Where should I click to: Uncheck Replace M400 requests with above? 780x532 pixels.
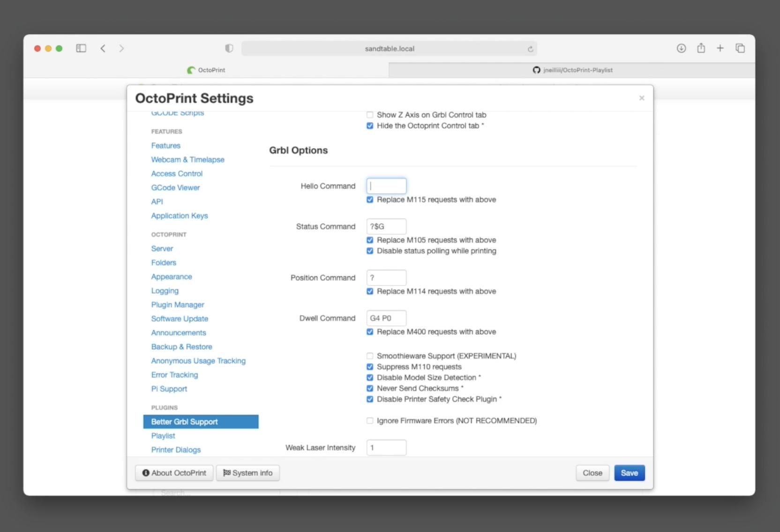coord(370,332)
